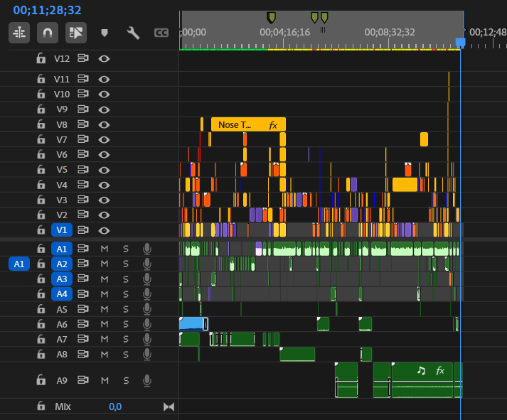Image resolution: width=507 pixels, height=420 pixels.
Task: Click the first green marker on ruler
Action: tap(271, 18)
